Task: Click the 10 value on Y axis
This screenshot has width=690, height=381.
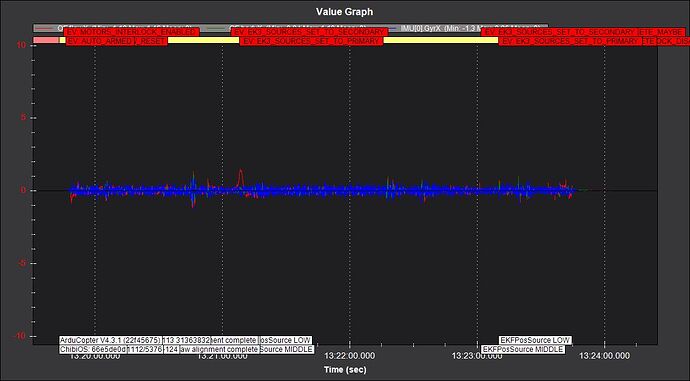Action: [21, 45]
